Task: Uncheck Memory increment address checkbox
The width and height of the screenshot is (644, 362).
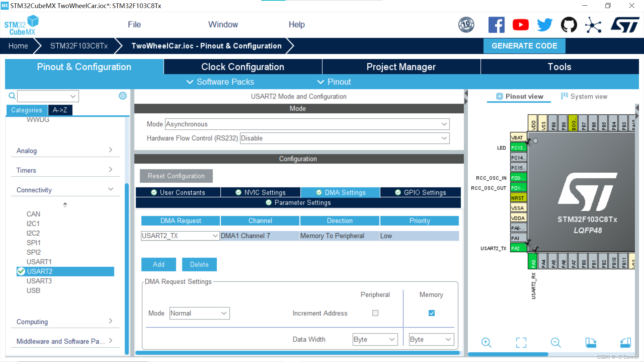Action: [432, 313]
